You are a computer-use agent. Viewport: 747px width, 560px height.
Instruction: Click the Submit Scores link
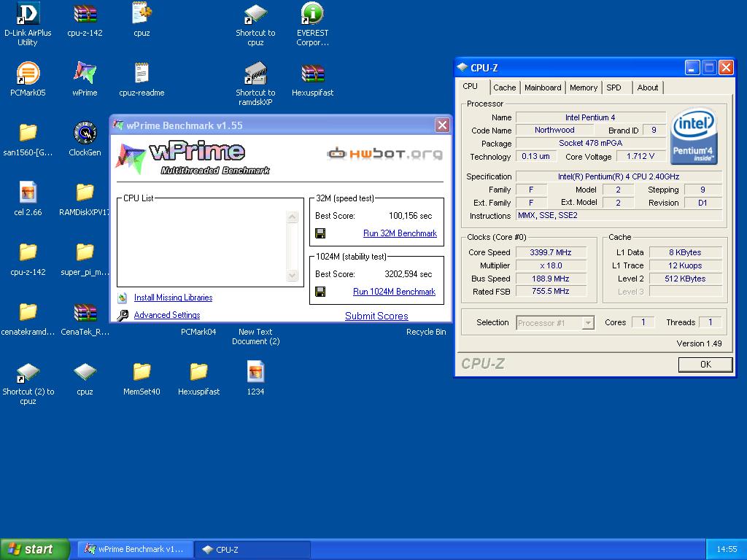[x=376, y=316]
